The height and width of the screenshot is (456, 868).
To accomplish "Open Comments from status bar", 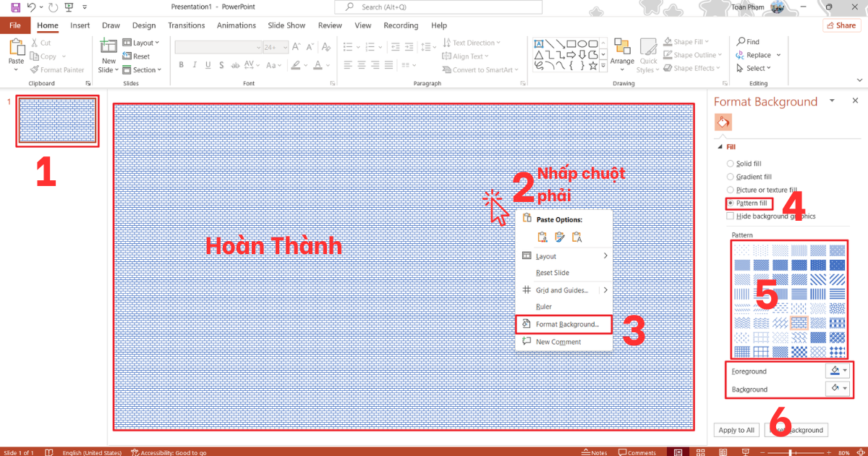I will coord(637,452).
